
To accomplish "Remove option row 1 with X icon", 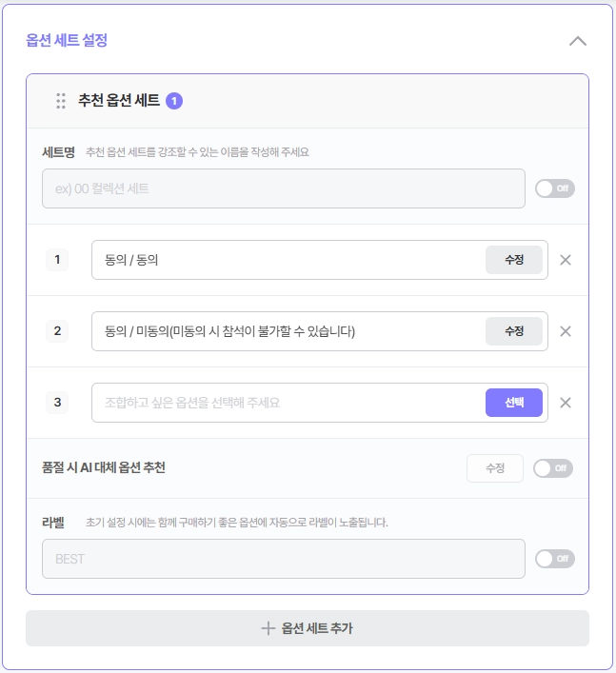I will point(566,260).
